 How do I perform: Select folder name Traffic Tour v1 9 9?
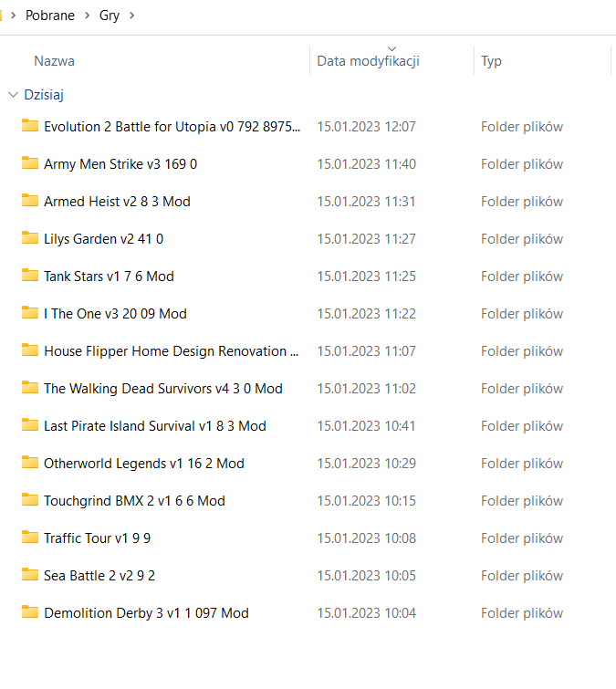point(97,538)
